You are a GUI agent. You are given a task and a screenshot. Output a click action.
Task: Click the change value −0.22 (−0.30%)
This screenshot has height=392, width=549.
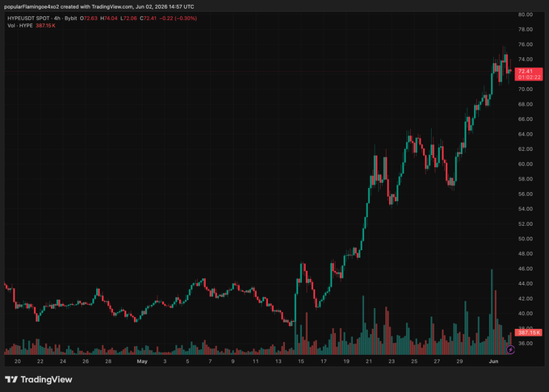[178, 19]
